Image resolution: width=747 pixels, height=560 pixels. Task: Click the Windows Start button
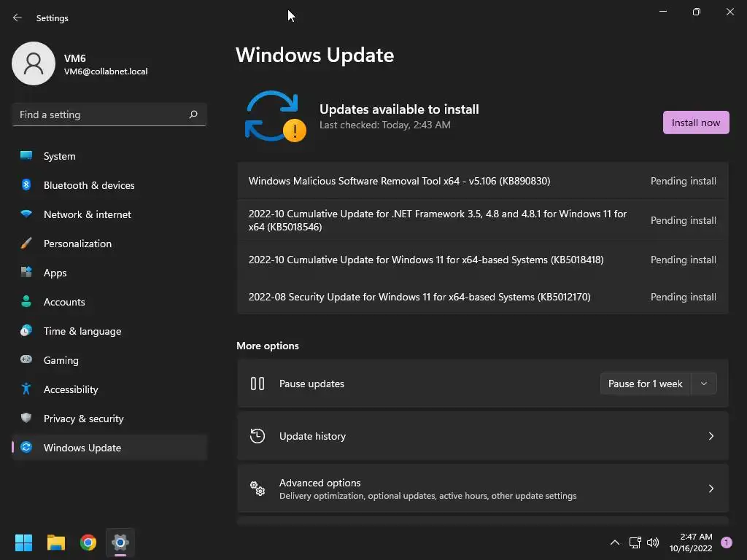[24, 542]
